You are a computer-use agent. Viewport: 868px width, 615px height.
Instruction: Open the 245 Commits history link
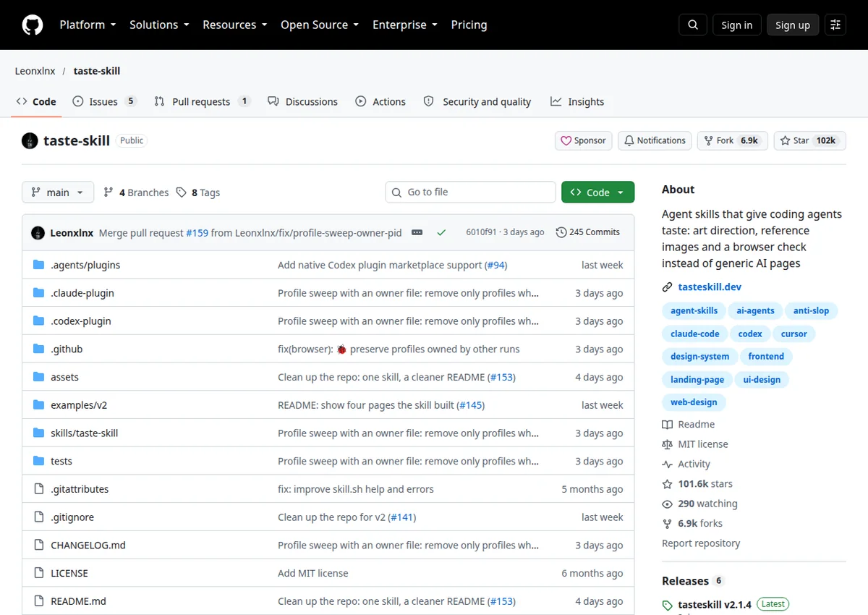click(x=588, y=232)
